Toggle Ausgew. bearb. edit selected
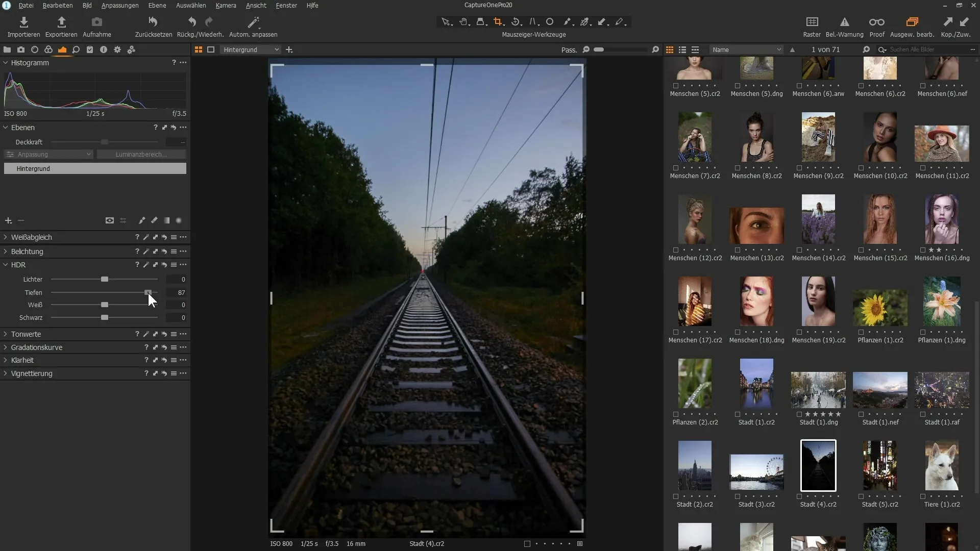The height and width of the screenshot is (551, 980). tap(912, 22)
